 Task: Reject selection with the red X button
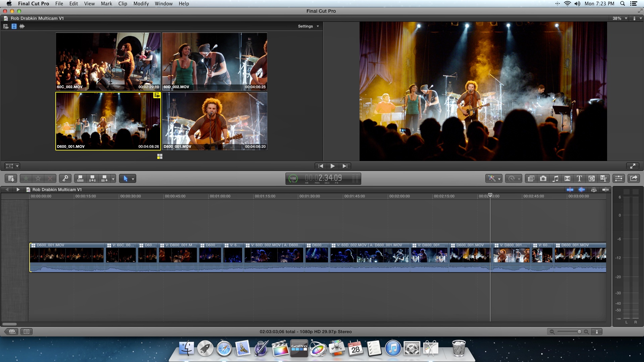pyautogui.click(x=50, y=179)
